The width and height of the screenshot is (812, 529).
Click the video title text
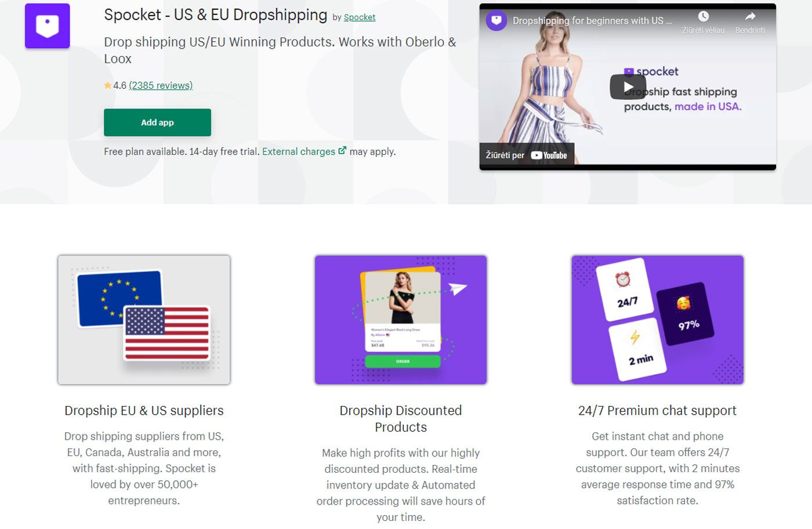592,21
